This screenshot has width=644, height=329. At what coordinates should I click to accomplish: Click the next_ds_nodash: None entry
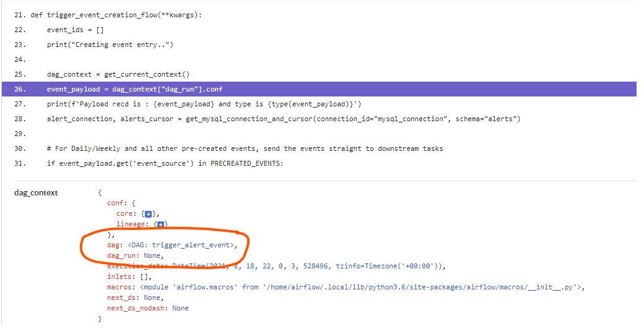point(148,308)
